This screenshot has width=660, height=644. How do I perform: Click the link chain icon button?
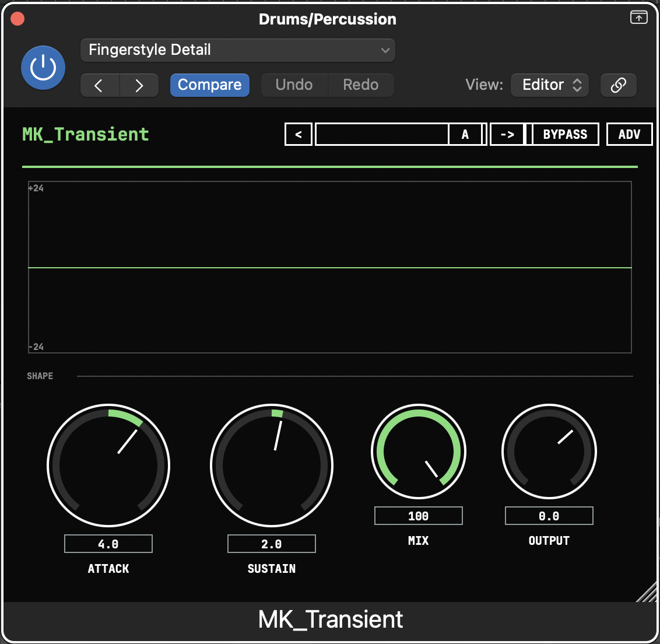[618, 85]
